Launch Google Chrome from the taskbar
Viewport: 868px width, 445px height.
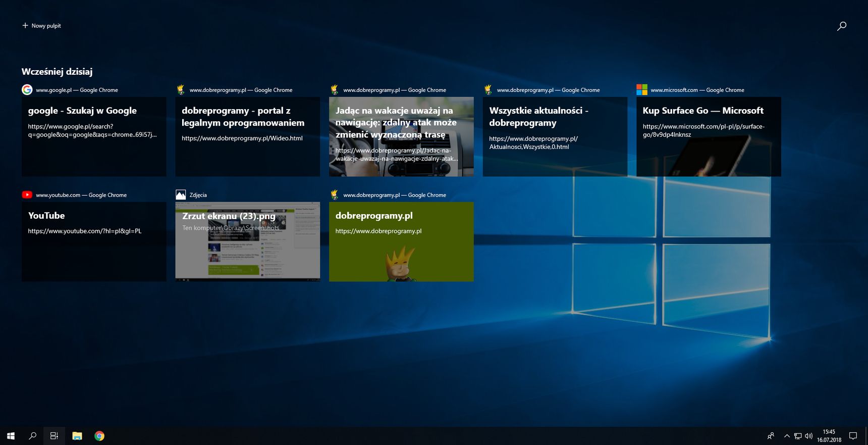(99, 436)
